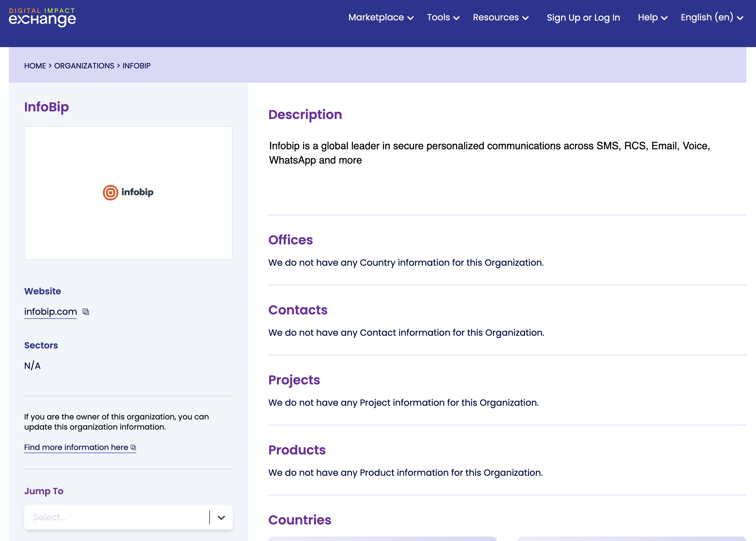Click the Countries heading
Screen dimensions: 756x541
tap(300, 520)
